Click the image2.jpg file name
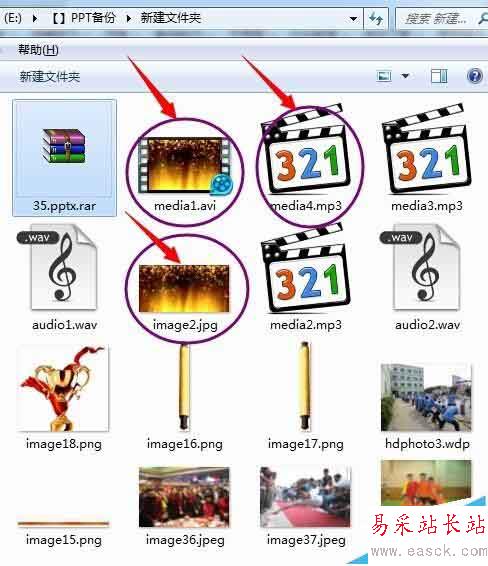Screen dimensions: 488x566 click(x=185, y=325)
